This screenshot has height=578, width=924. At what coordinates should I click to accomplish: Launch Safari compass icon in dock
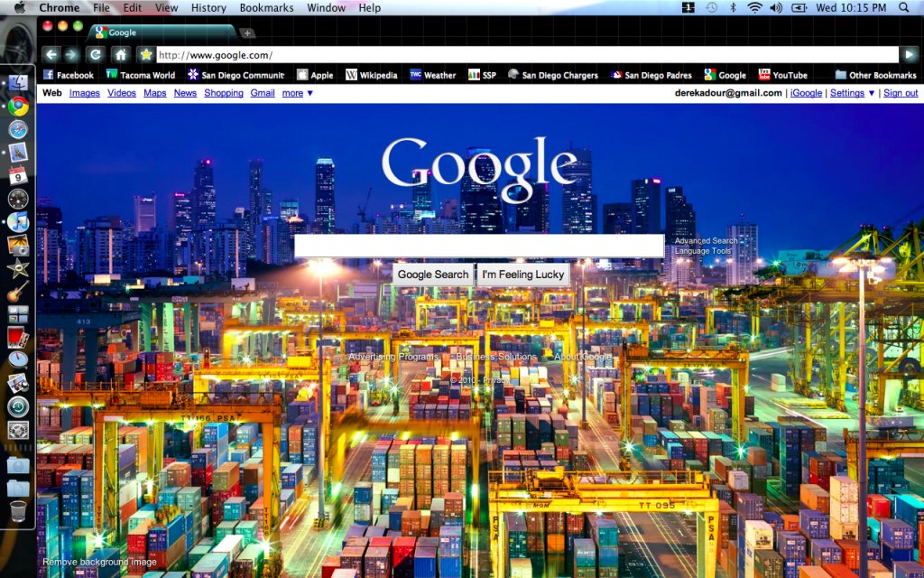[18, 129]
